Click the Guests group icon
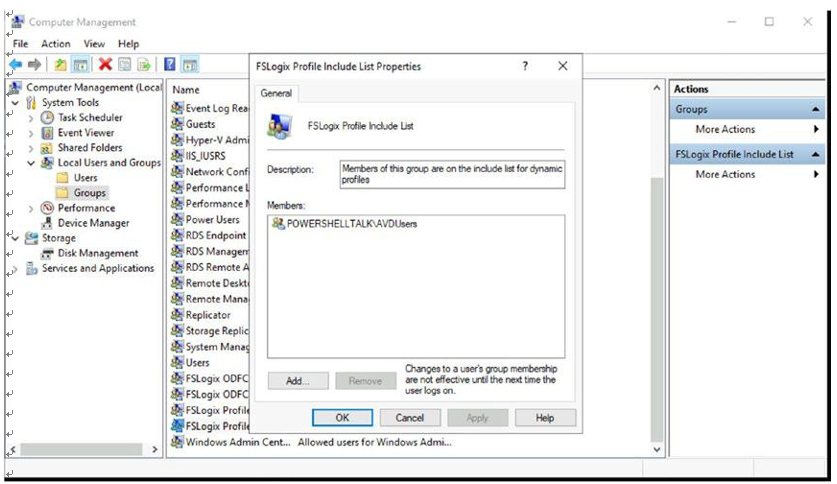The image size is (837, 484). coord(177,124)
